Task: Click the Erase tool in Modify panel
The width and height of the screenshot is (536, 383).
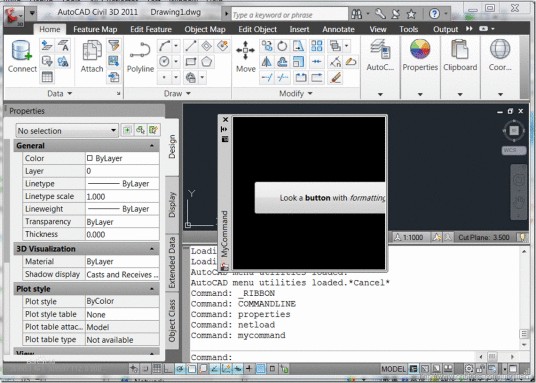Action: click(x=336, y=78)
